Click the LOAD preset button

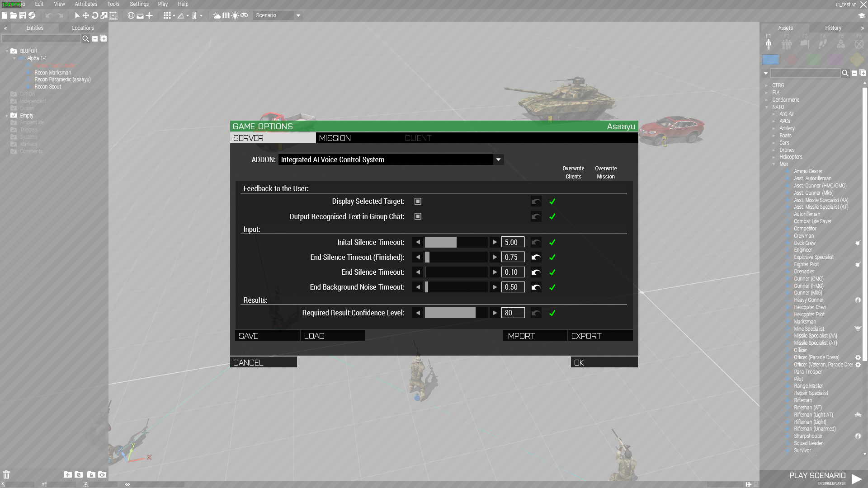point(333,336)
